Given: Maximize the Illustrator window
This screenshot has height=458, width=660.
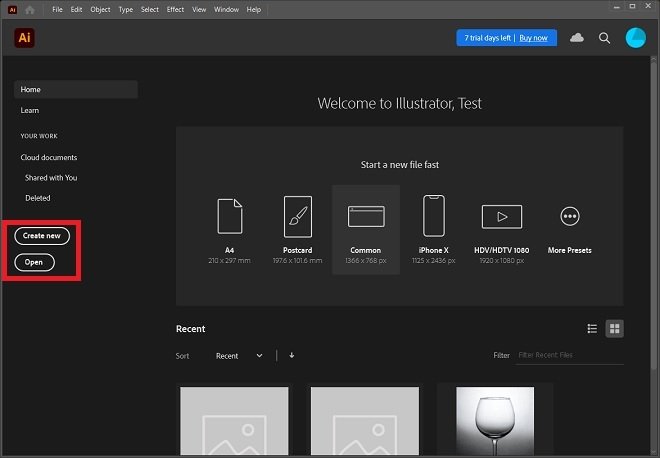Looking at the screenshot, I should click(632, 6).
